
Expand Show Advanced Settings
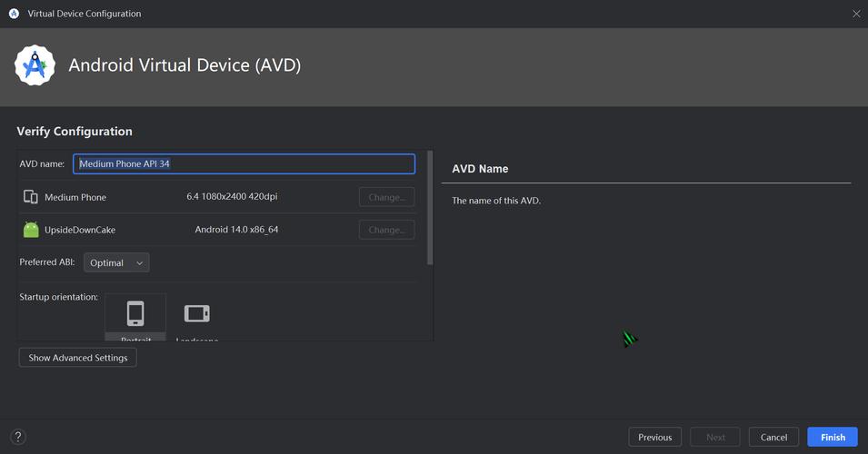click(x=78, y=358)
